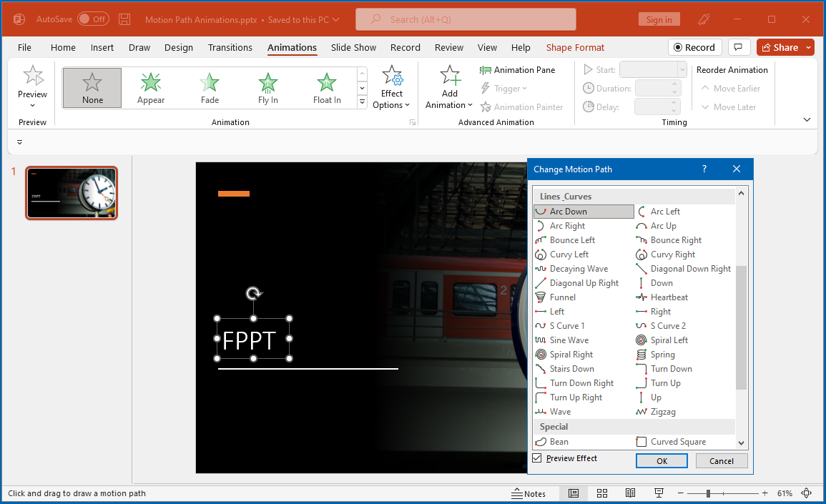Expand the animation gallery More arrow
826x504 pixels.
coord(362,102)
